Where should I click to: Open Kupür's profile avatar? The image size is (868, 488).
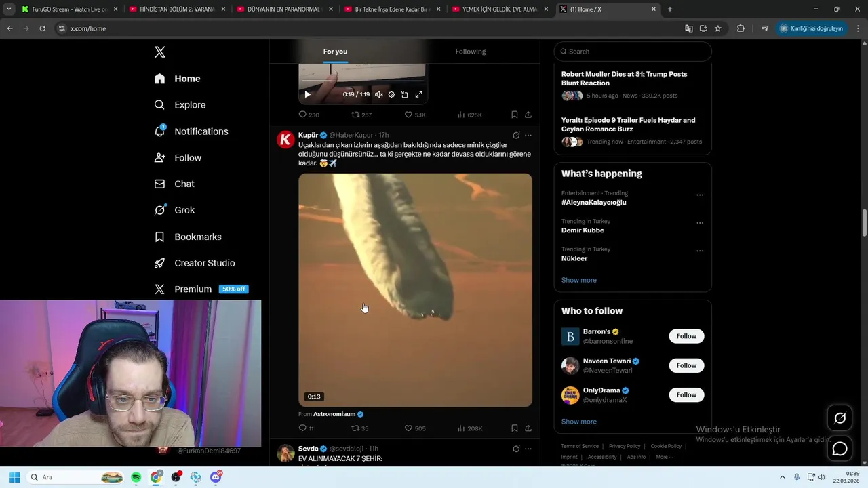[x=286, y=140]
